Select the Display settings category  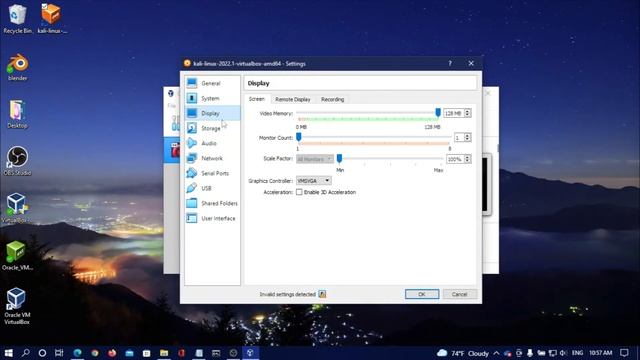212,113
